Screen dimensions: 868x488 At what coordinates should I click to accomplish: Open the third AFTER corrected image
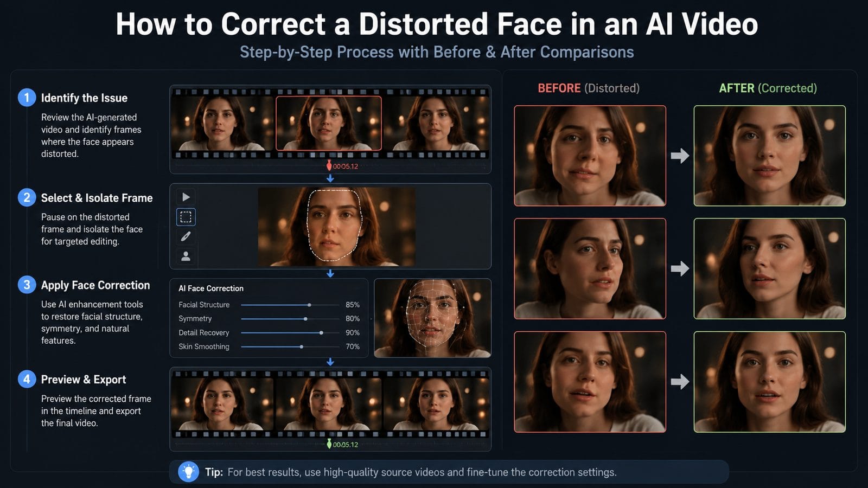coord(769,382)
